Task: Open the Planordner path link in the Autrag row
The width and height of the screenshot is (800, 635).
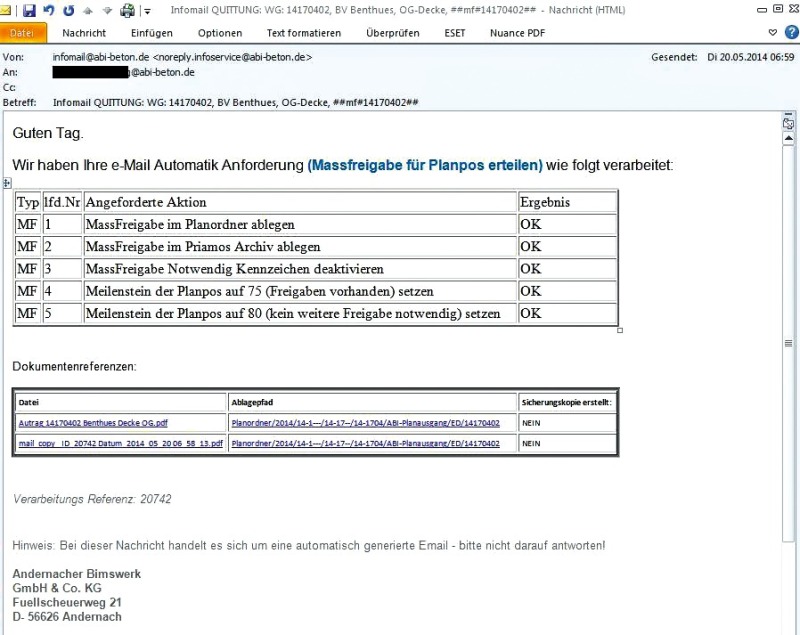Action: tap(365, 423)
